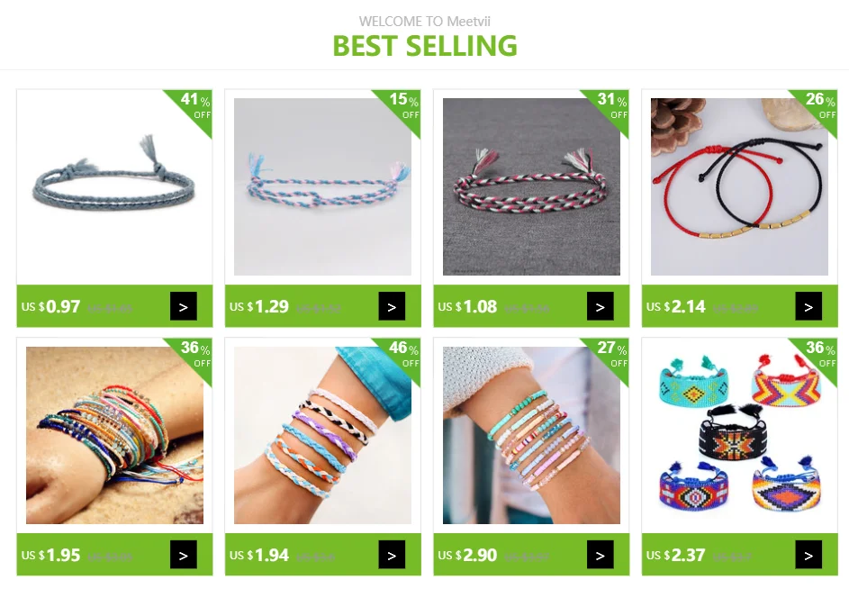This screenshot has width=849, height=616.
Task: Click the arrow button beside US $2.37
Action: click(x=808, y=555)
